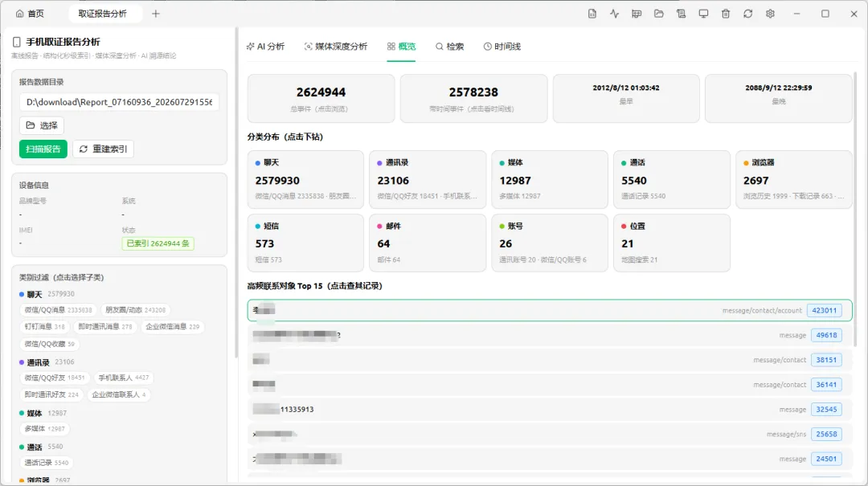Open the scroll log icon in toolbar

(x=681, y=14)
